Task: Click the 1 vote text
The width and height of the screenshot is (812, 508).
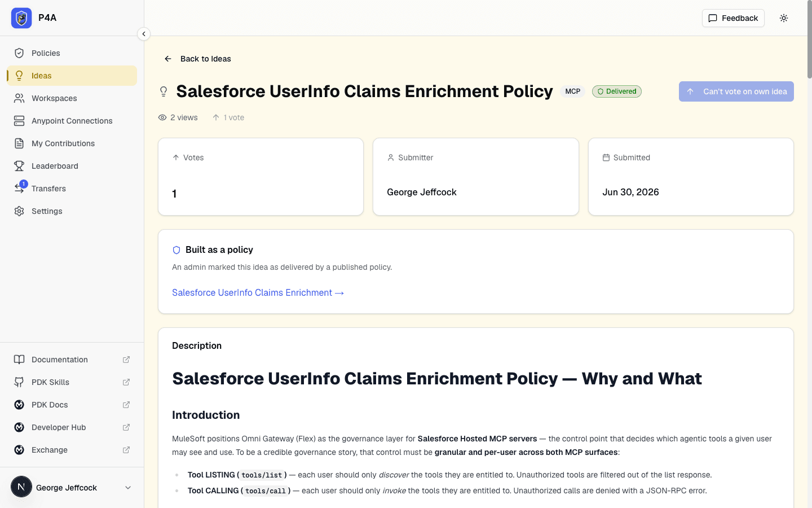Action: [234, 117]
